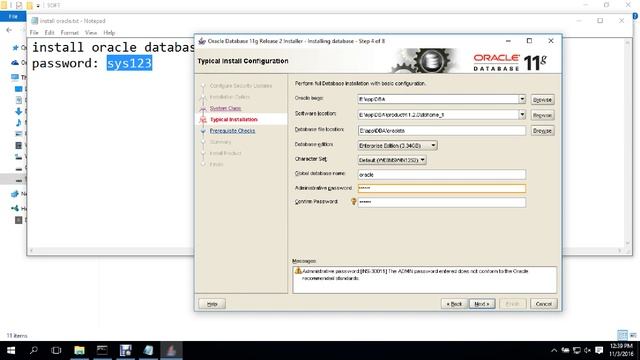Switch Explorer to large icons view
Image resolution: width=640 pixels, height=360 pixels.
click(x=633, y=335)
